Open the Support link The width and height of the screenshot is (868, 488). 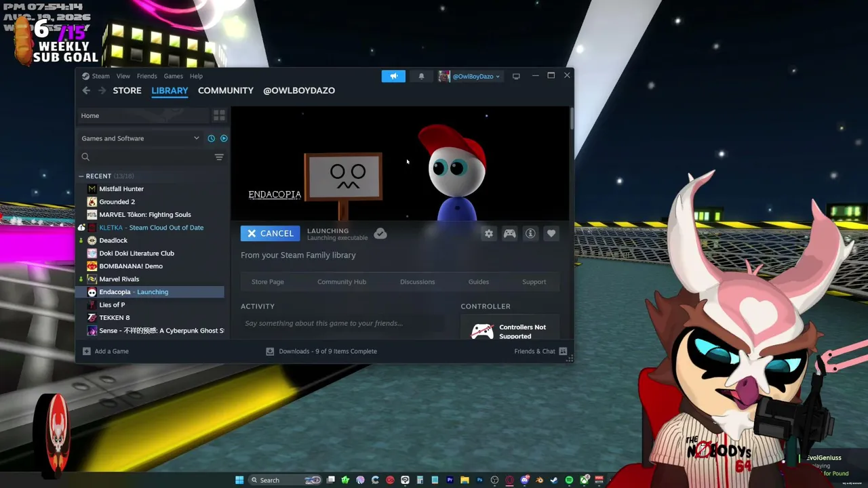pyautogui.click(x=534, y=282)
